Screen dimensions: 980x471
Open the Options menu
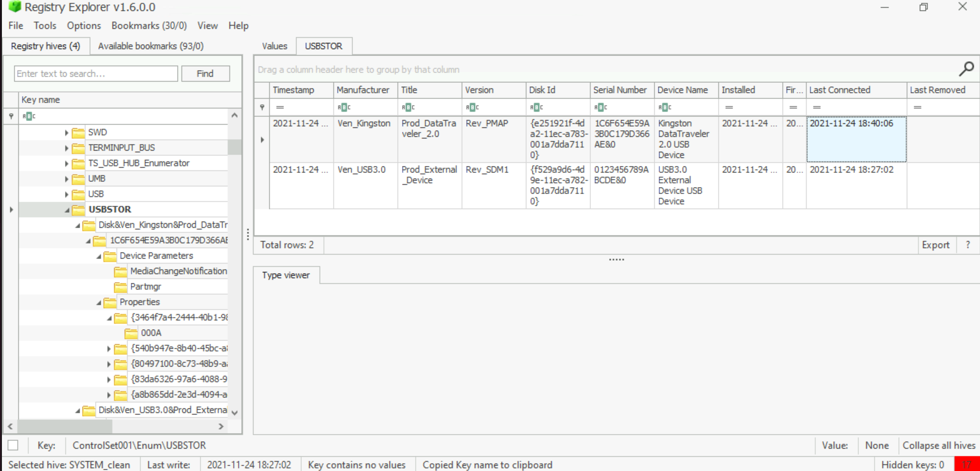pyautogui.click(x=84, y=25)
